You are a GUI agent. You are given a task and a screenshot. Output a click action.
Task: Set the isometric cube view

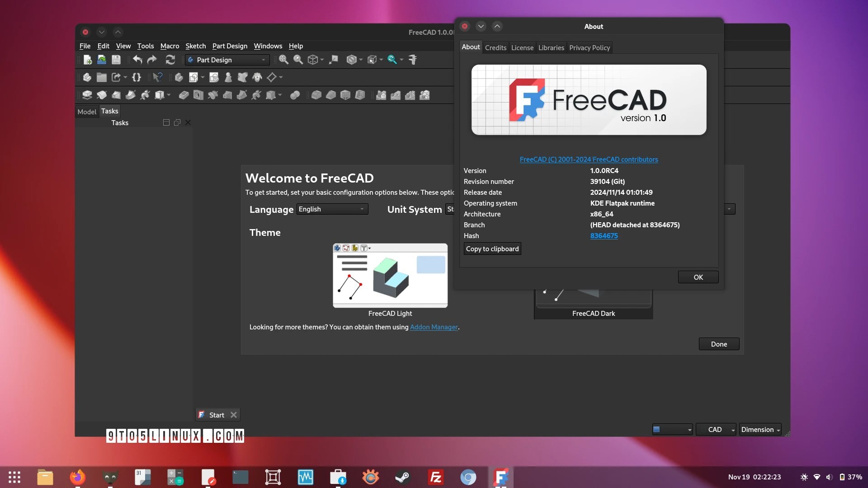pyautogui.click(x=312, y=60)
